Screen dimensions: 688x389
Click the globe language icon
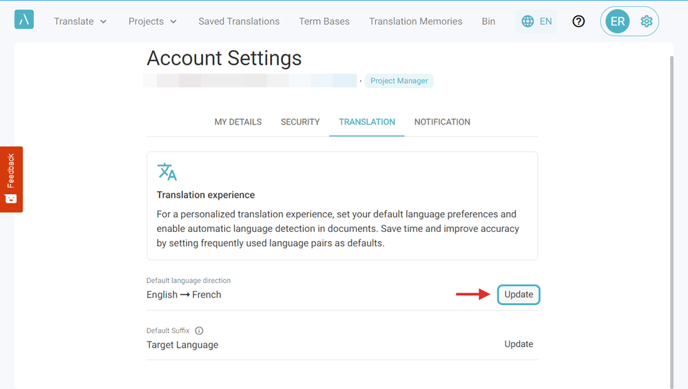pos(527,21)
